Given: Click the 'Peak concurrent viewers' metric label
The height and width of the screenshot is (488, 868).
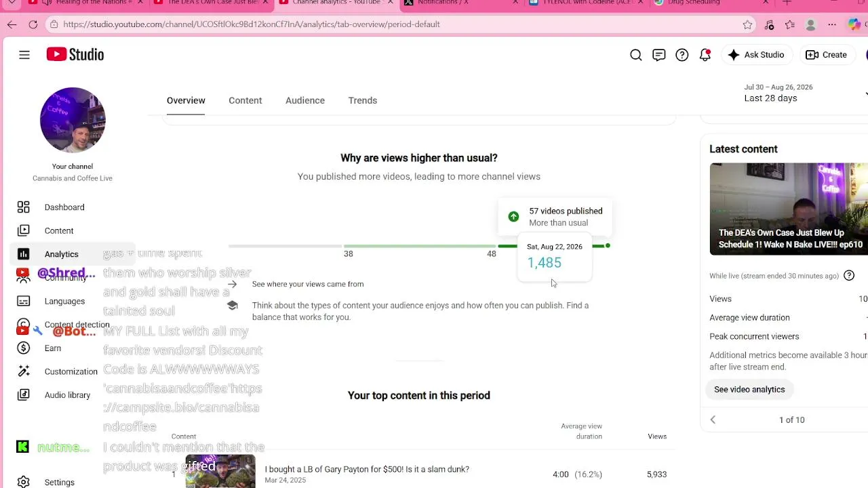Looking at the screenshot, I should tap(754, 337).
